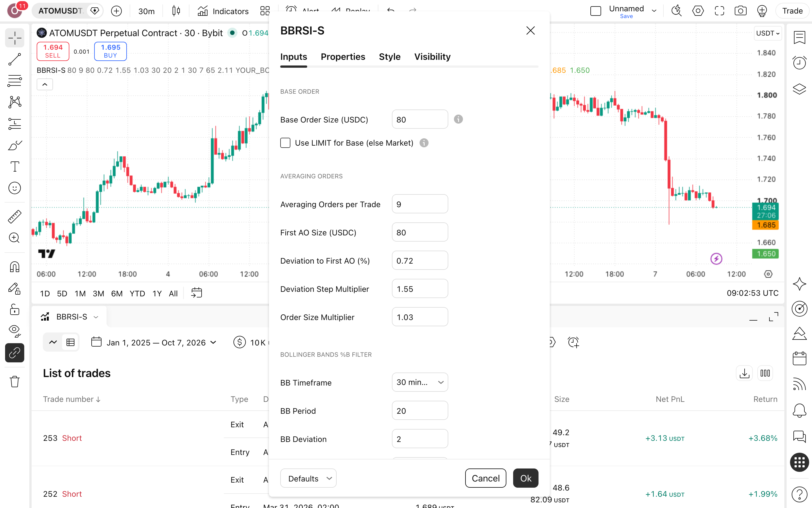Open the notifications bell icon
Screen dimensions: 812x508
point(799,410)
